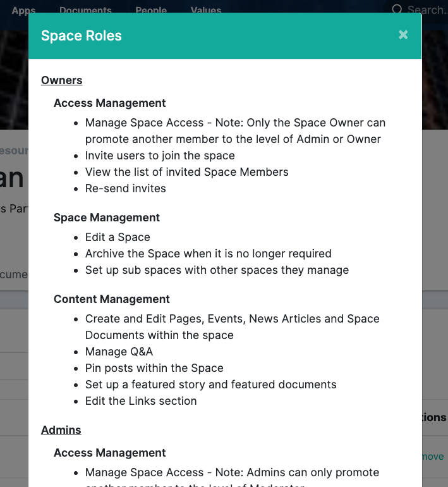The width and height of the screenshot is (448, 487).
Task: Click 'View the list of invited Space Members'
Action: click(x=187, y=172)
